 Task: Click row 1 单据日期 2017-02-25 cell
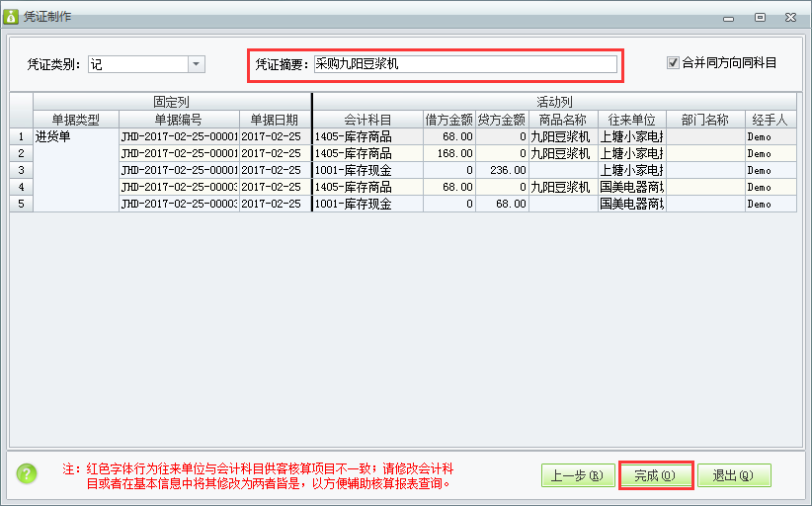pyautogui.click(x=275, y=136)
